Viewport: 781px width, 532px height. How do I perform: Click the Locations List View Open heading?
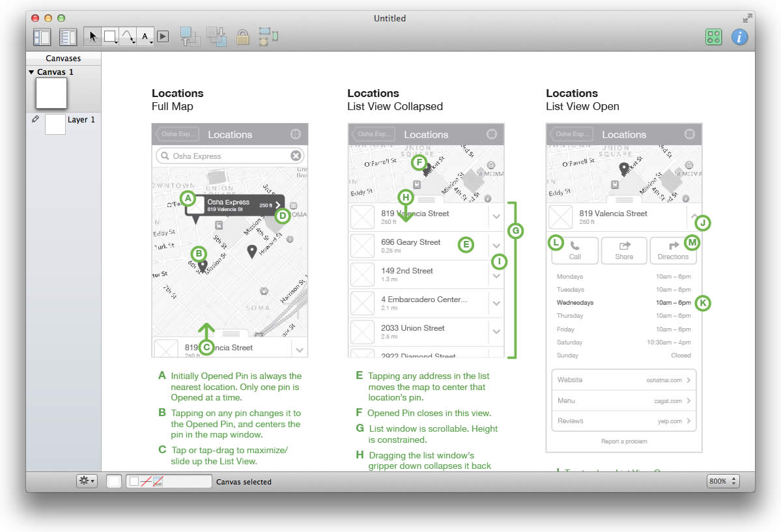[582, 100]
